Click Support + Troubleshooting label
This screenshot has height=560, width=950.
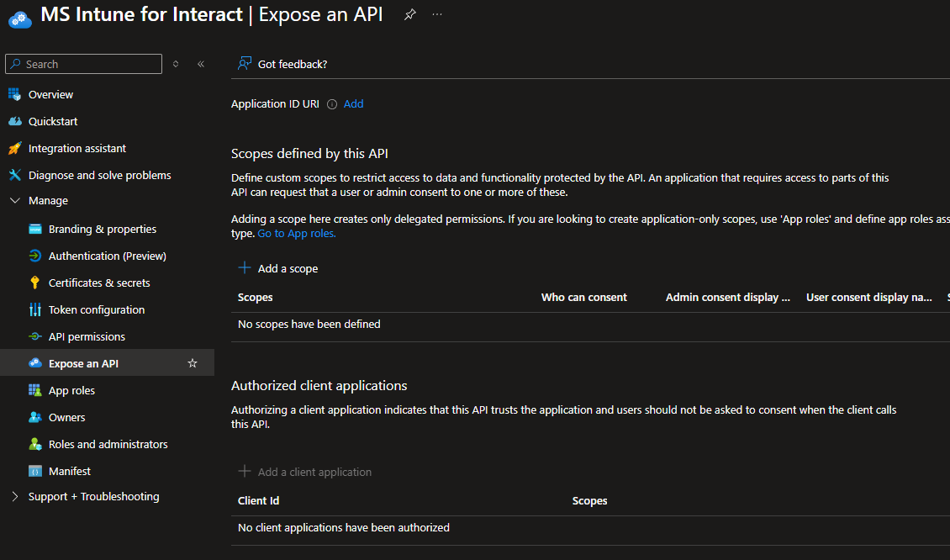94,496
